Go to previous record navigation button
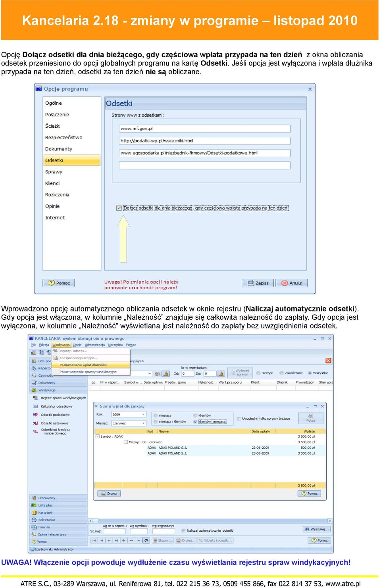 pos(102,540)
